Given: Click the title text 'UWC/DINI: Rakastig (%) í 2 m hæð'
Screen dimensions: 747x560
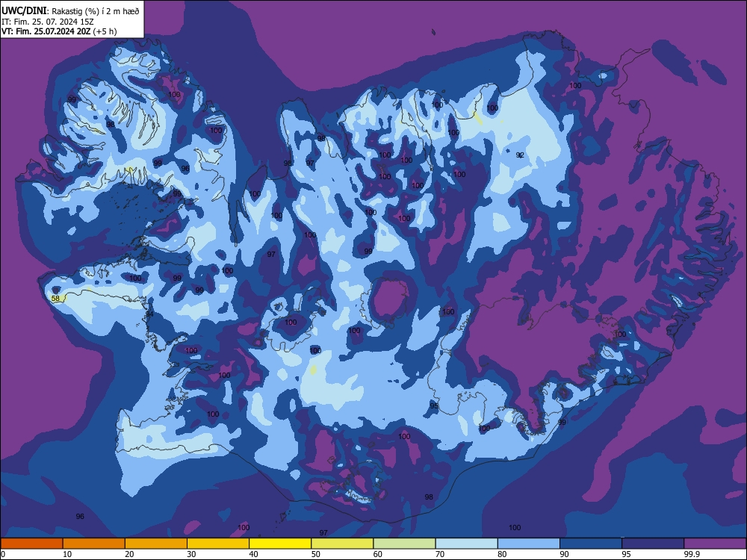Looking at the screenshot, I should 70,11.
